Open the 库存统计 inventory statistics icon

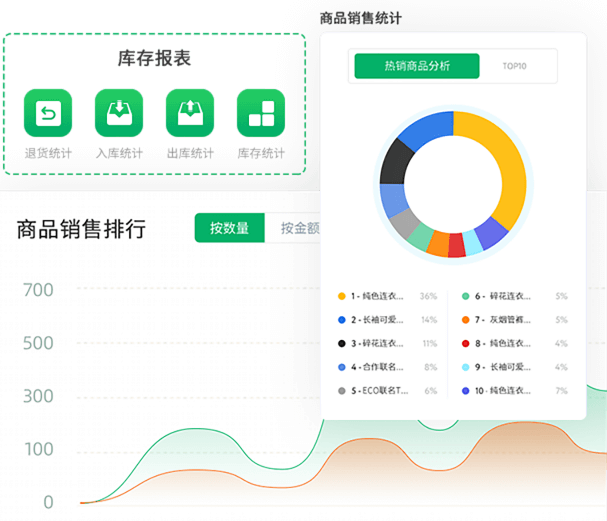tap(261, 113)
